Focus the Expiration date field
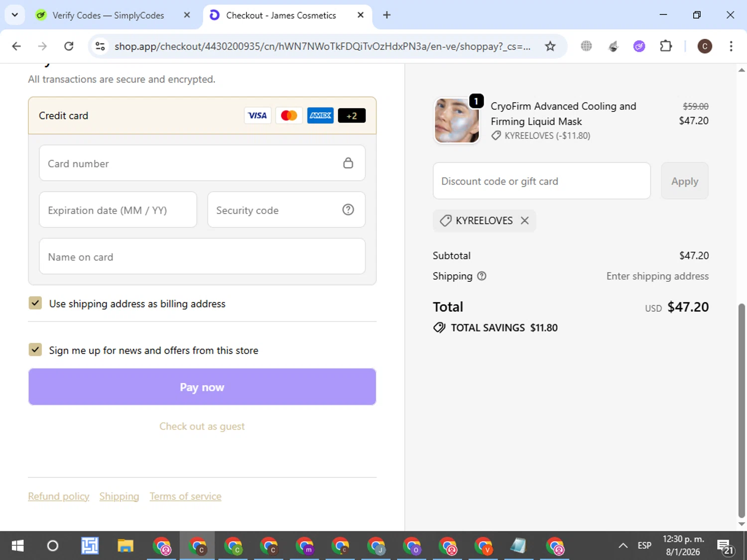Viewport: 747px width, 560px height. pos(118,210)
